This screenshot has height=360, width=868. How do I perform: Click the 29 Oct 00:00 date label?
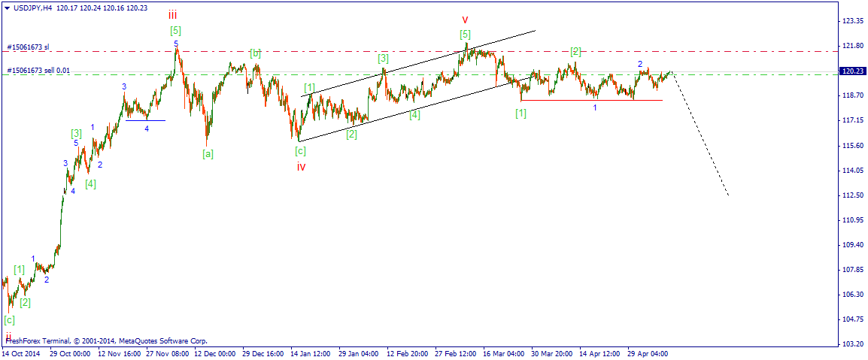click(70, 352)
